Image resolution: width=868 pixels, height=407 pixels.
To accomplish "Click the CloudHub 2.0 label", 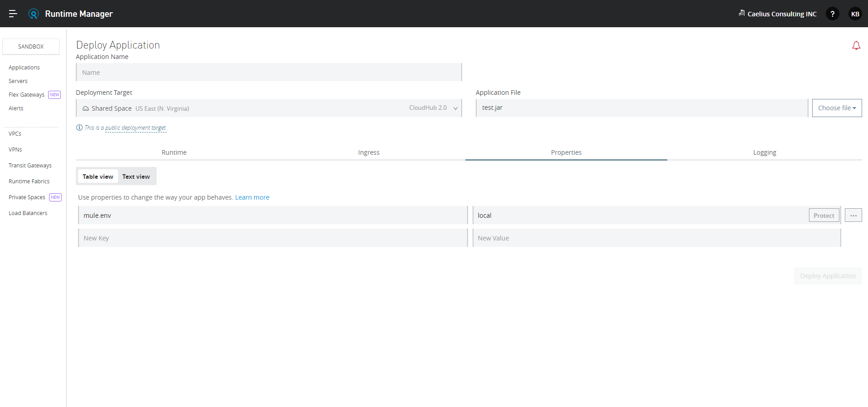I will pos(428,108).
